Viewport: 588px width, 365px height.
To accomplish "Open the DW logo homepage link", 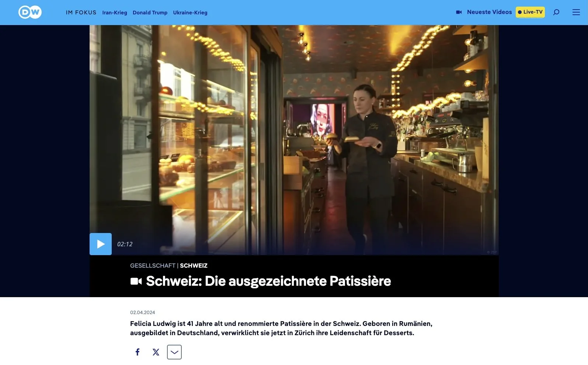I will click(30, 12).
